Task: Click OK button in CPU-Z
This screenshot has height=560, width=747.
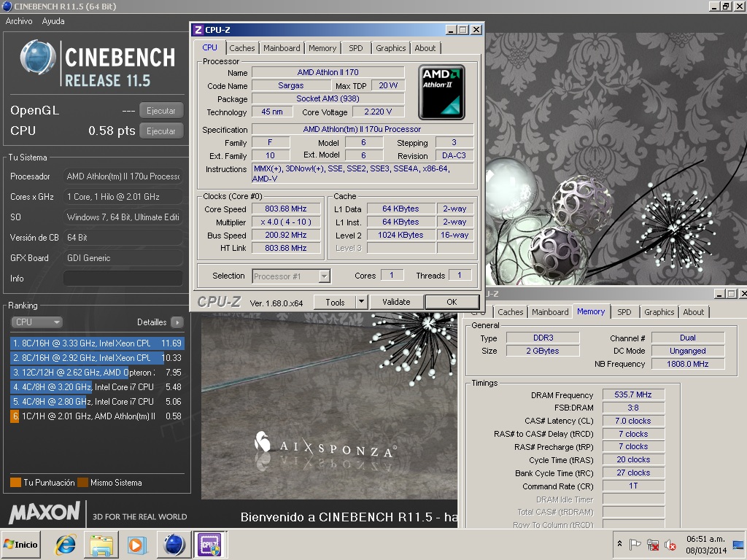Action: (452, 302)
